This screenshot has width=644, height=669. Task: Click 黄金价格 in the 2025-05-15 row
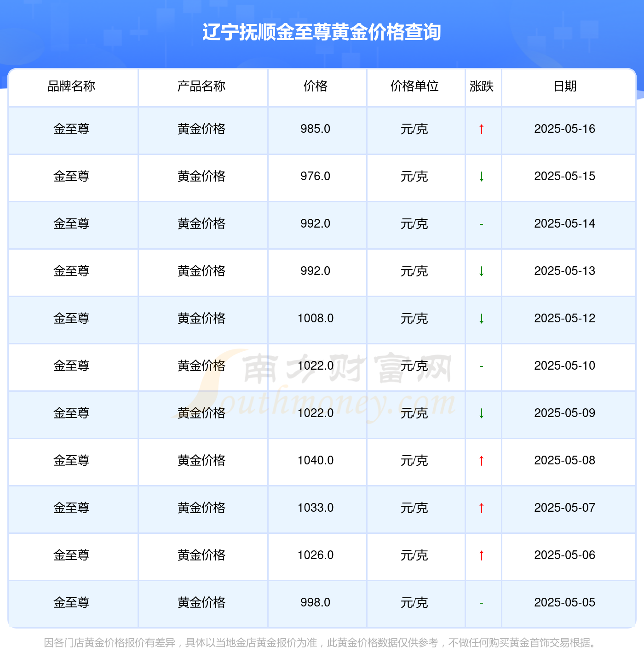[201, 177]
